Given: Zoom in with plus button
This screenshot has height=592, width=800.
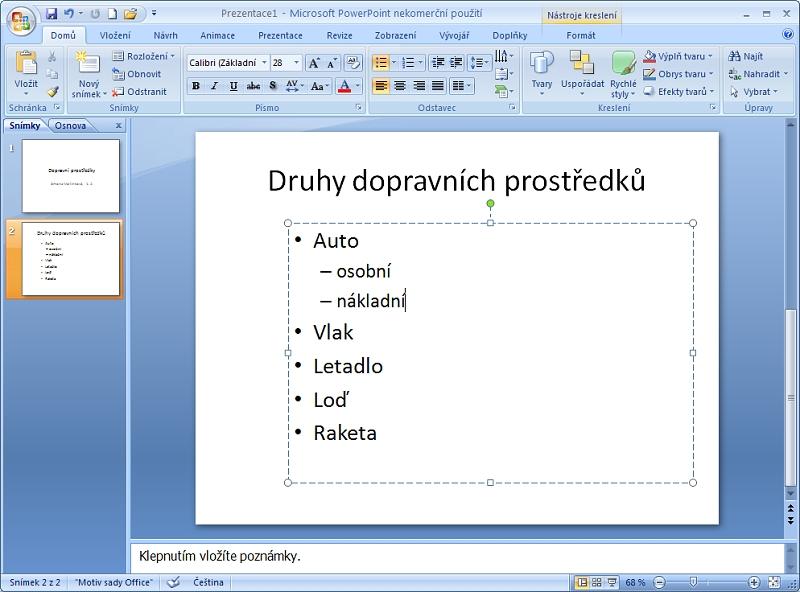Looking at the screenshot, I should tap(754, 582).
